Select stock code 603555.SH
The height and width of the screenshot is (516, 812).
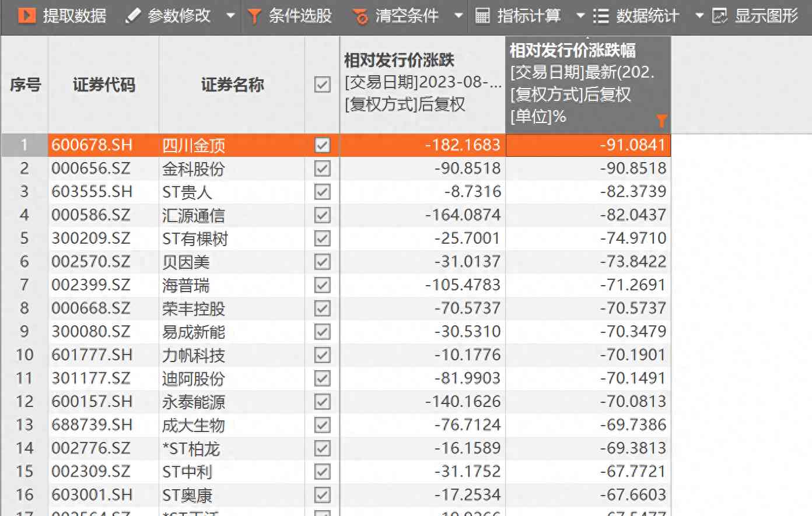[x=92, y=192]
